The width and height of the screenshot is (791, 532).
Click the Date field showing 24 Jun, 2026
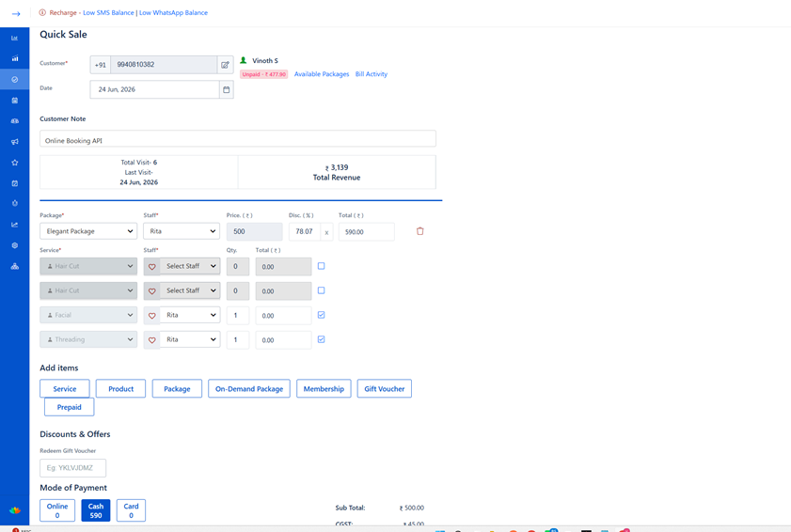click(x=154, y=89)
